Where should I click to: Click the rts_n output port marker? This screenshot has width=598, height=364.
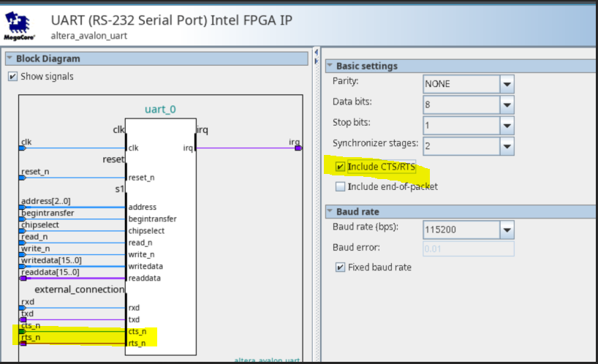(x=23, y=343)
